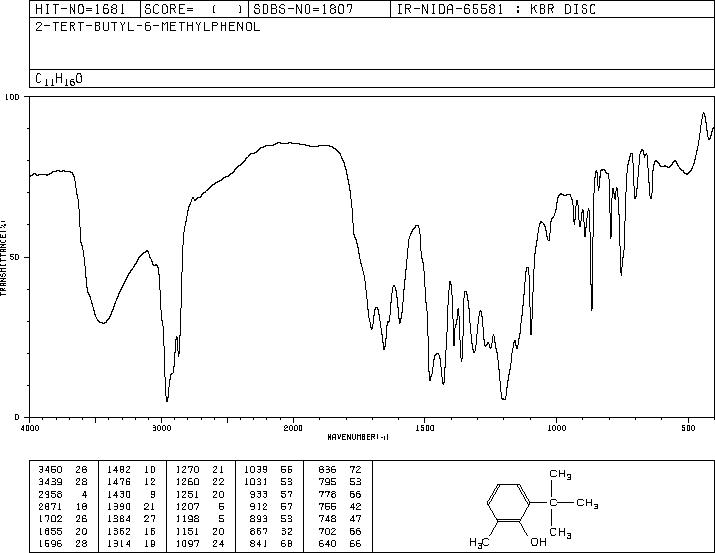Click the 4000 wavenumber axis label
Viewport: 715px width, 553px height.
tap(30, 428)
